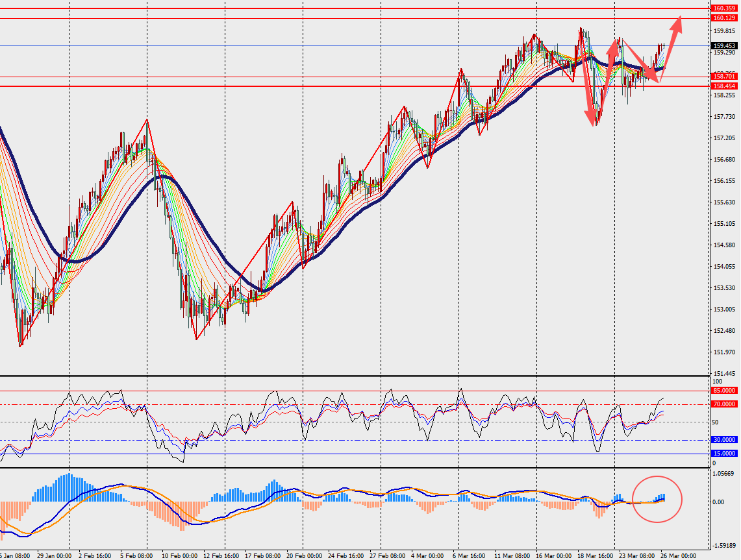741x560 pixels.
Task: Click the upward arrowhead pointing toward 160.129
Action: coord(678,21)
